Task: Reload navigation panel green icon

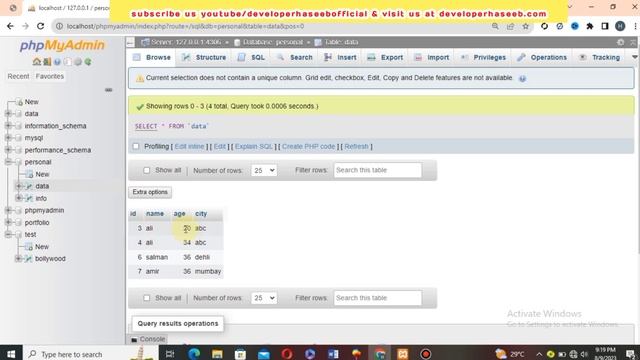Action: 88,62
